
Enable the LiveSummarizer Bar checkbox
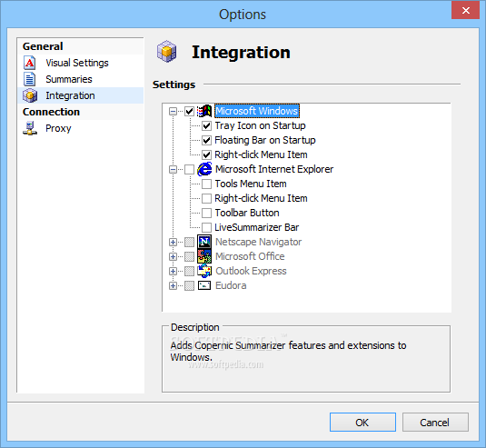(207, 227)
